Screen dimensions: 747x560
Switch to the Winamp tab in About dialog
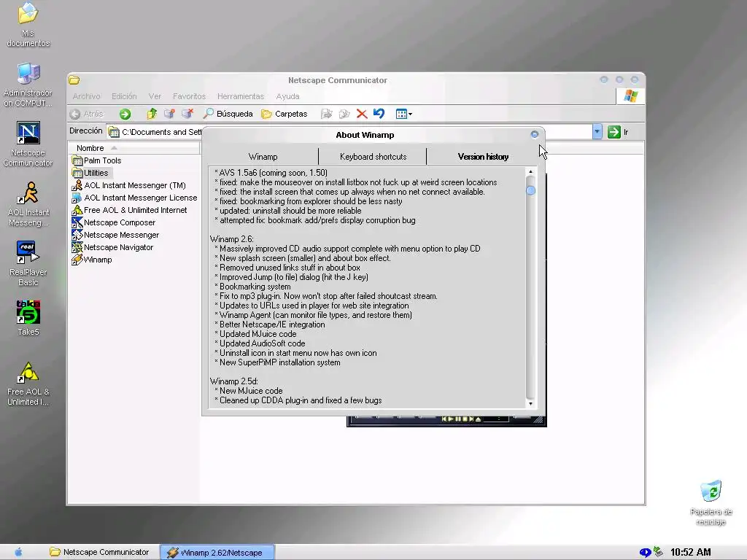click(263, 157)
